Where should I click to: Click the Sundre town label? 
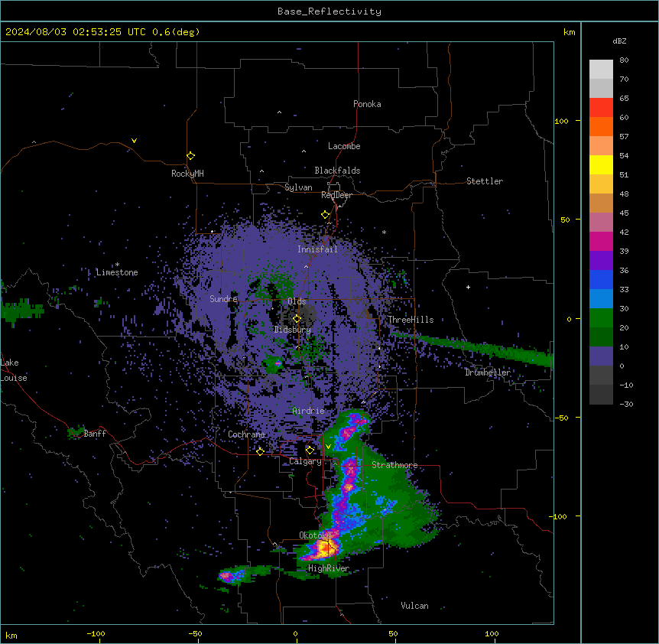[x=223, y=299]
